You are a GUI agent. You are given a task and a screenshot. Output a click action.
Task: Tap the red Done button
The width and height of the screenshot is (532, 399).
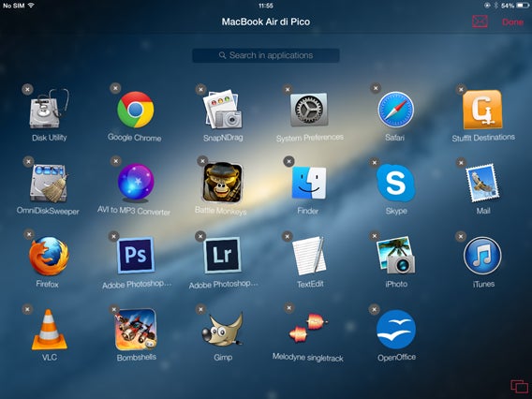[x=512, y=22]
